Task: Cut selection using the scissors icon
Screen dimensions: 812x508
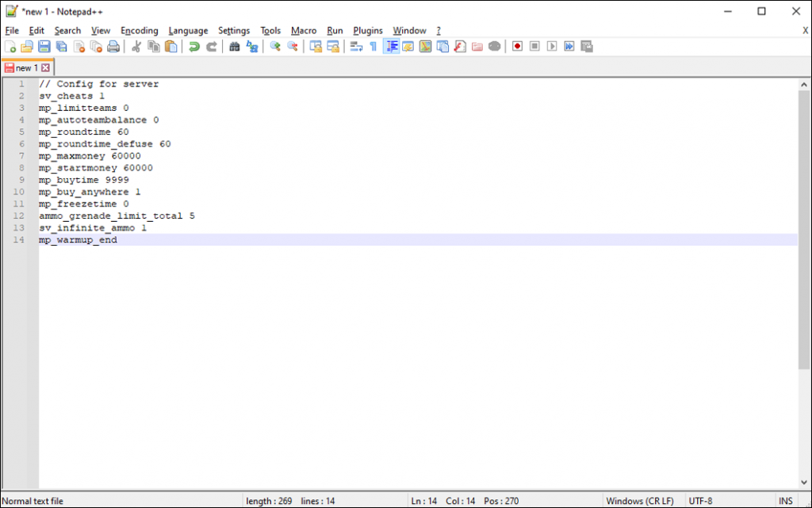Action: point(136,47)
